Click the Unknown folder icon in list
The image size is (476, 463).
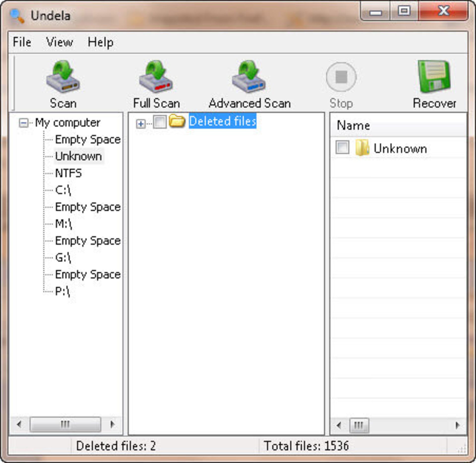point(362,148)
